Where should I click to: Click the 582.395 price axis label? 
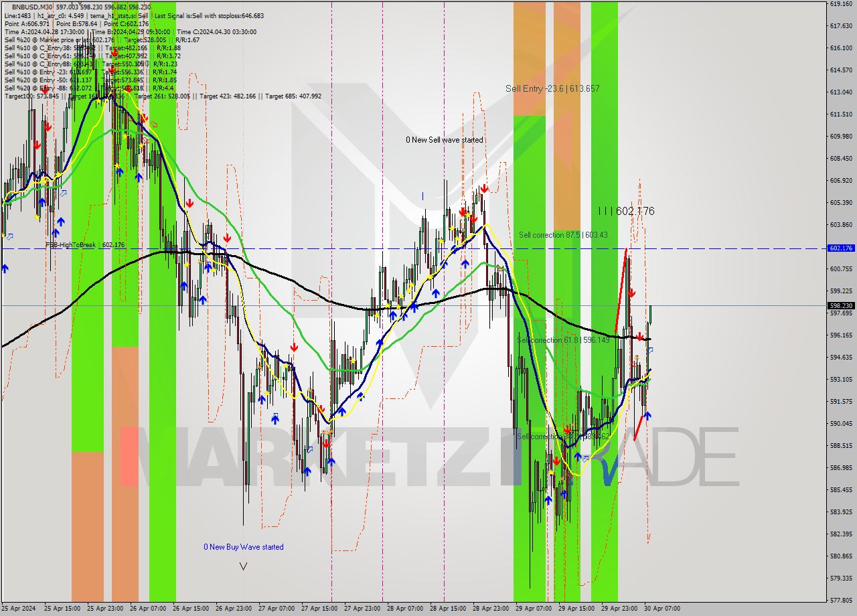(x=841, y=534)
